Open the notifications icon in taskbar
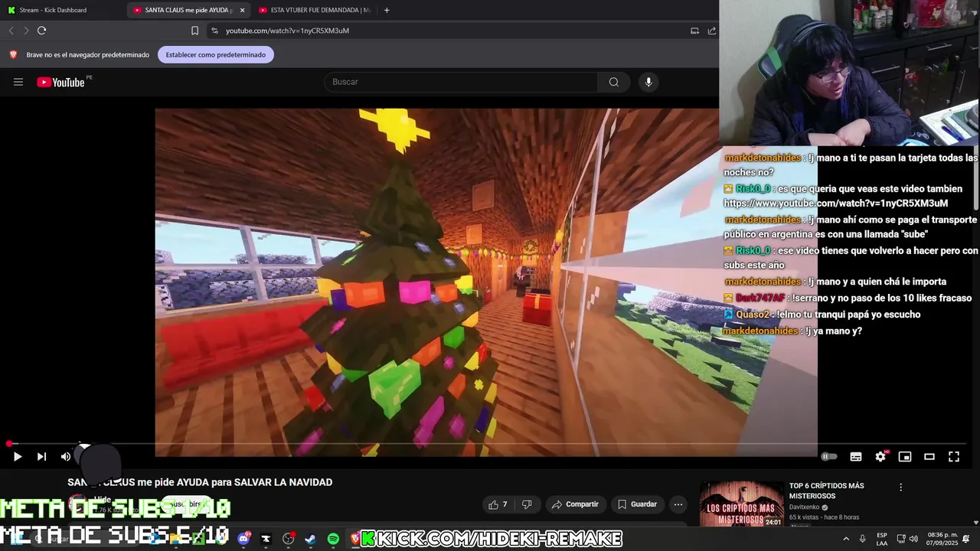Viewport: 980px width, 551px height. click(x=966, y=539)
